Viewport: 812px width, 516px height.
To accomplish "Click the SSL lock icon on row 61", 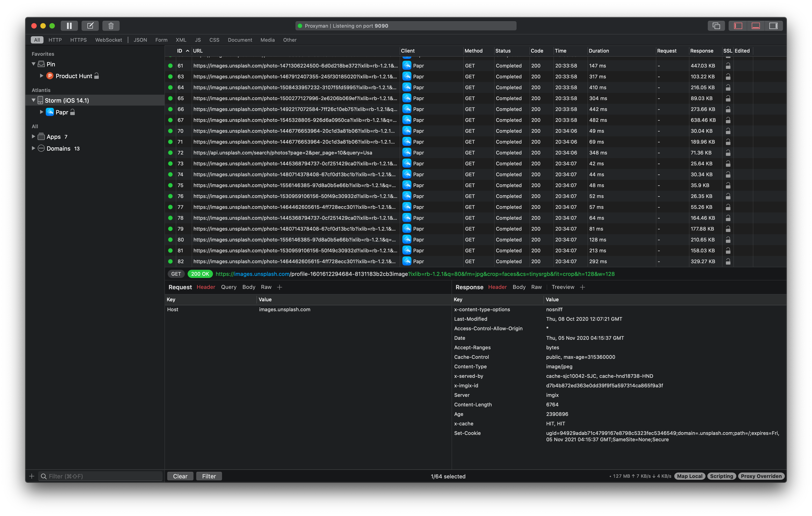I will pyautogui.click(x=728, y=66).
